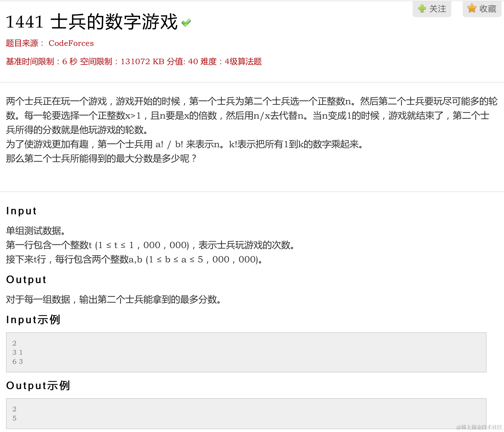Click the green checkmark beside the title
Image resolution: width=504 pixels, height=432 pixels.
click(186, 23)
